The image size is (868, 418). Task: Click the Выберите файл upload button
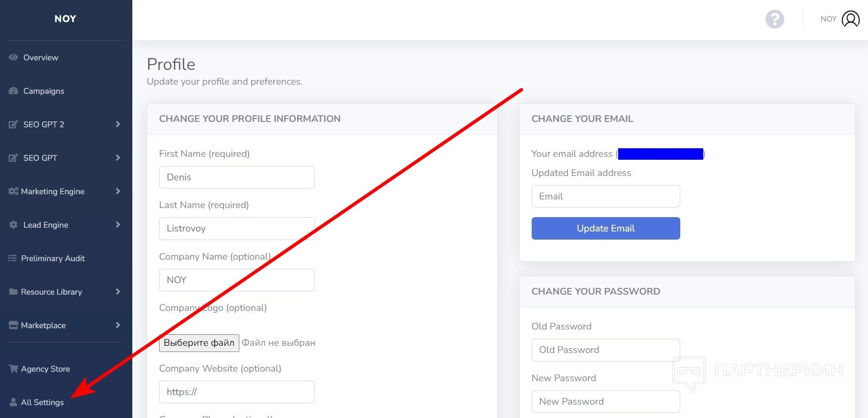tap(199, 343)
